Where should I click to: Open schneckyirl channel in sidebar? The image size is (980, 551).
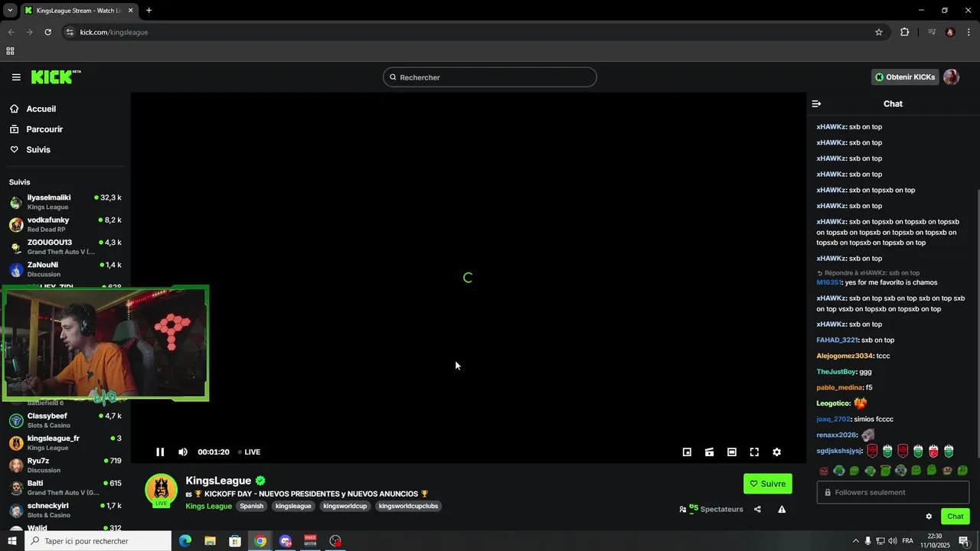tap(65, 510)
